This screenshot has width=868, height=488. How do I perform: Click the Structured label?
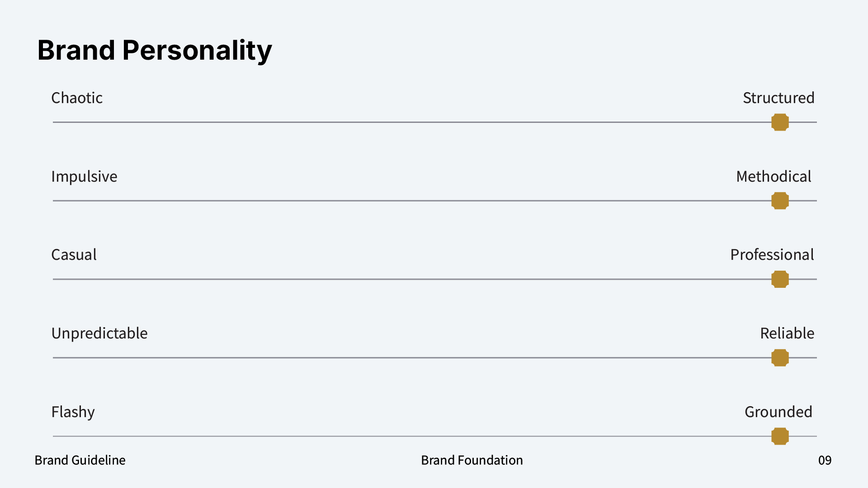coord(778,98)
